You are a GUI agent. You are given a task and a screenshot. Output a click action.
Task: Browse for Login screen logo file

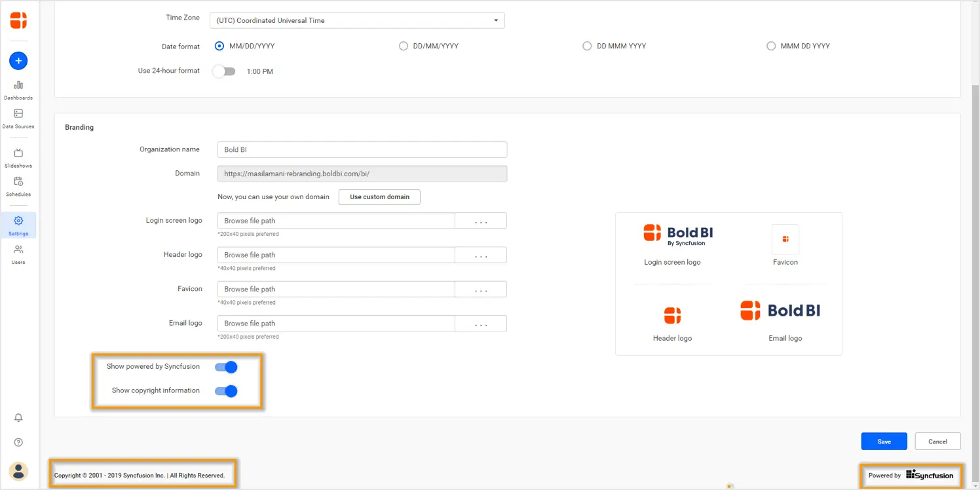481,221
